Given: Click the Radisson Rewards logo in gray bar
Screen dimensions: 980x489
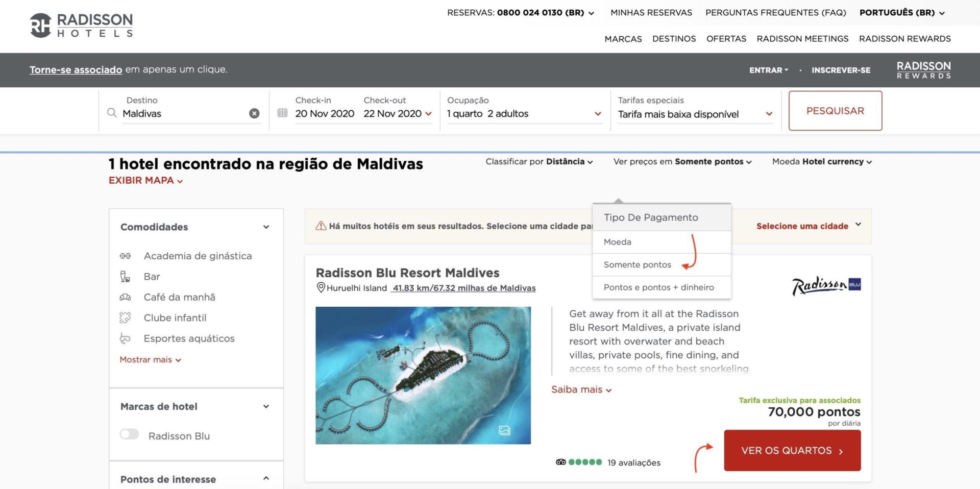Looking at the screenshot, I should 923,70.
